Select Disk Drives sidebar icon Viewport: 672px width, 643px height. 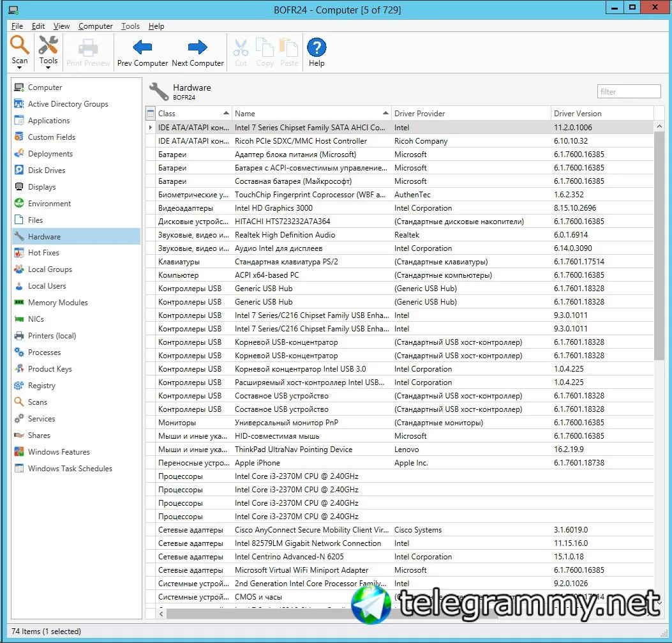(x=19, y=170)
